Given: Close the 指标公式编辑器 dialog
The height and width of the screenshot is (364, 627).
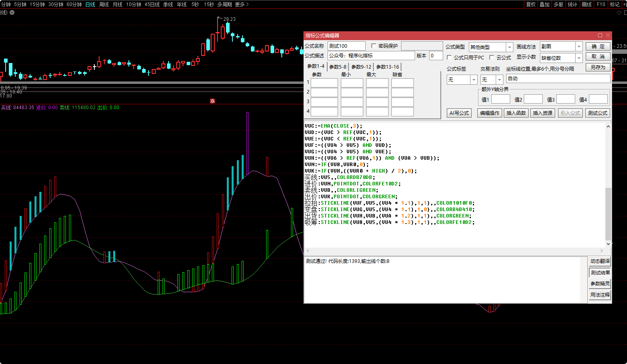Looking at the screenshot, I should click(608, 35).
